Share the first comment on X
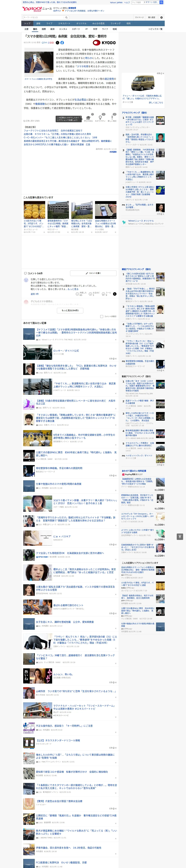Viewport: 186px width, 868px height. click(x=115, y=294)
